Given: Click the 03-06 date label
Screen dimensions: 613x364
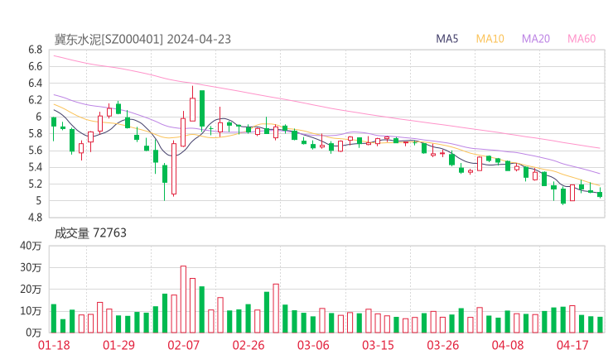Looking at the screenshot, I should click(x=313, y=345).
